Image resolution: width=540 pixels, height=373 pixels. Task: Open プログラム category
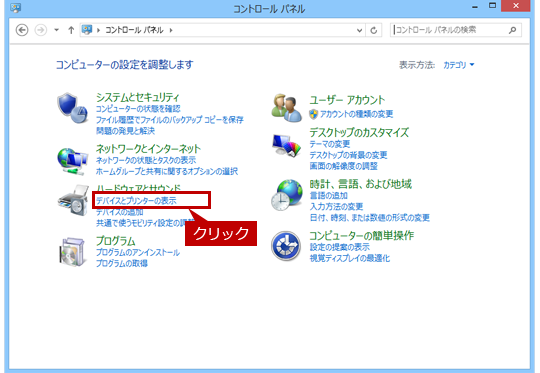coord(115,241)
